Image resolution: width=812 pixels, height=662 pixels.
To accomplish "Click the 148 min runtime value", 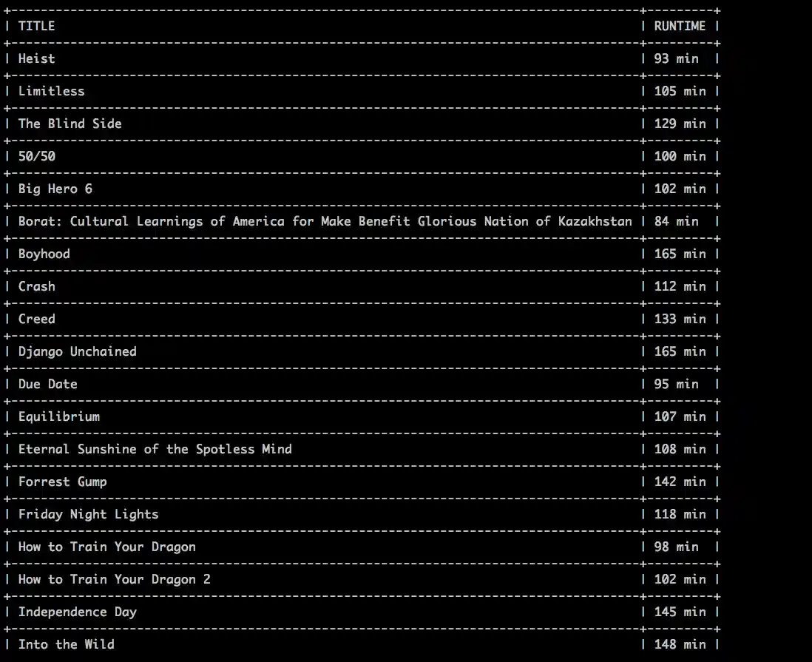I will click(x=680, y=644).
